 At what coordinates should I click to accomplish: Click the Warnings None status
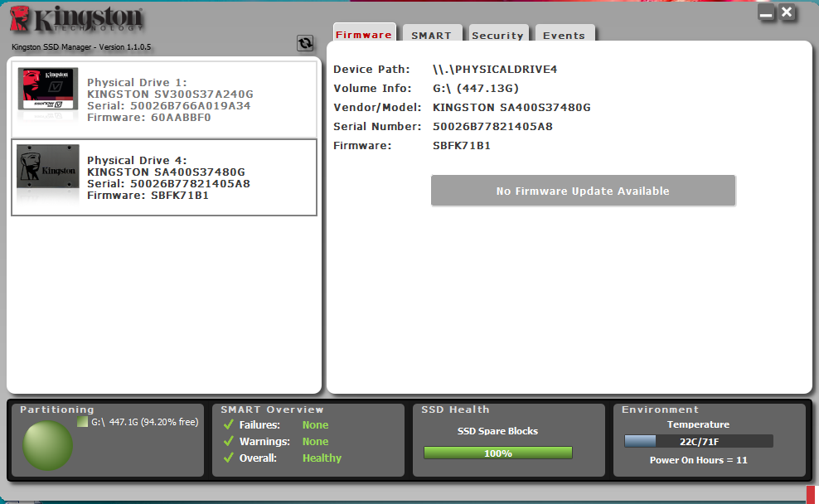tap(316, 442)
